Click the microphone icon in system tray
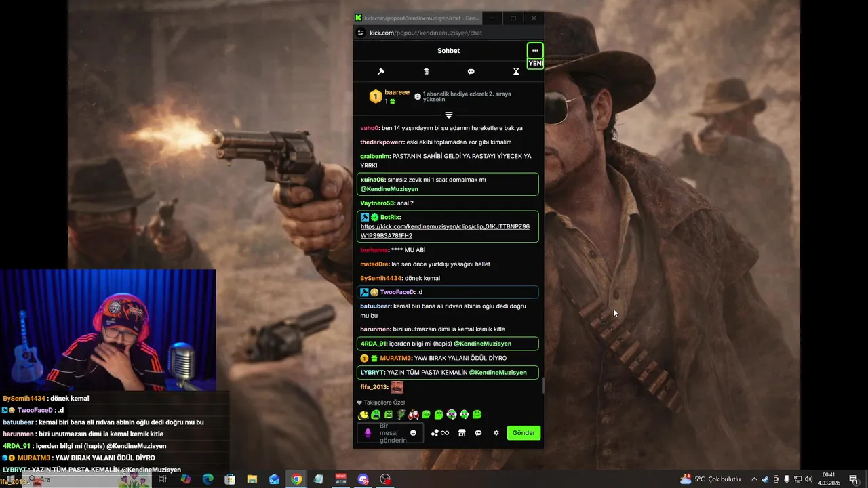868x488 pixels. tap(787, 479)
